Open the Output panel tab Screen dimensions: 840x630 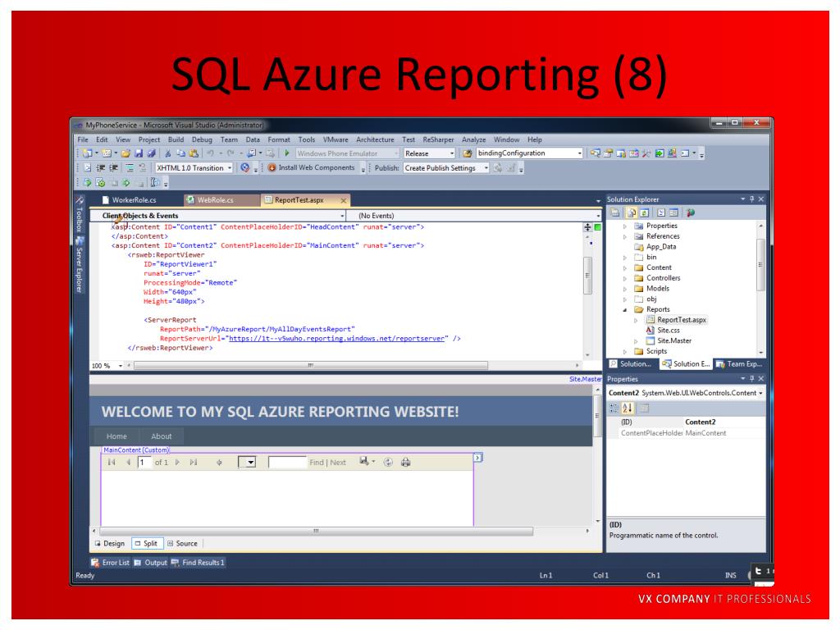tap(151, 563)
